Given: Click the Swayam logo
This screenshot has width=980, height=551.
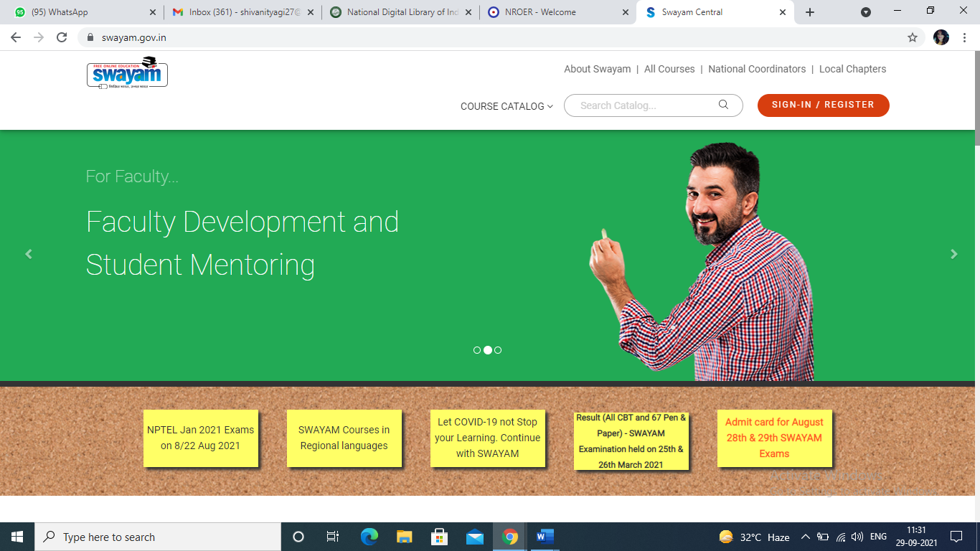Looking at the screenshot, I should 127,72.
